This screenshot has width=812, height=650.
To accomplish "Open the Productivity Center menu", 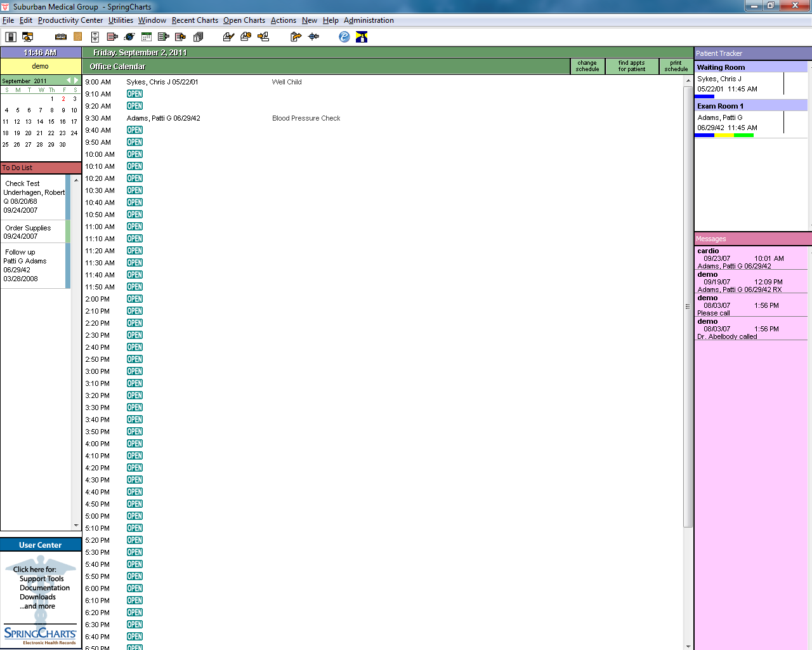I will (70, 20).
